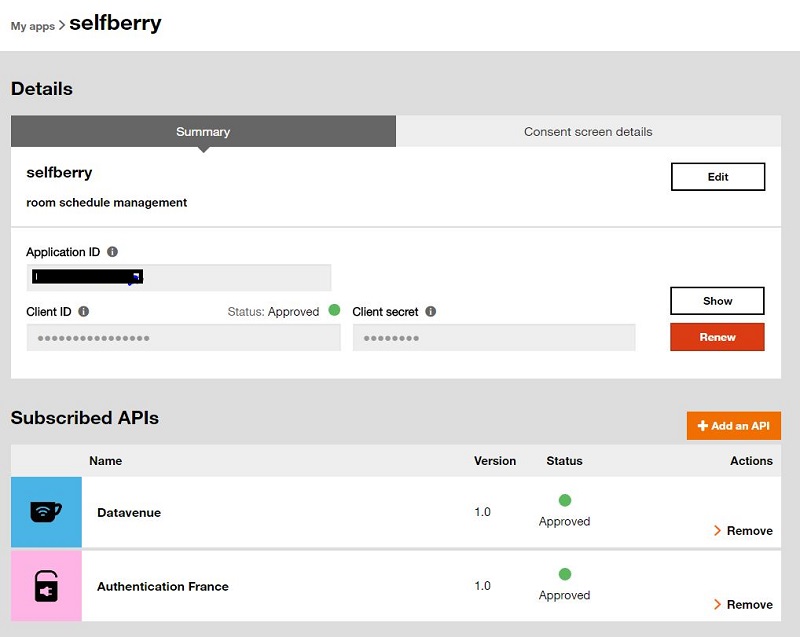Viewport: 800px width, 637px height.
Task: Click the Name column header
Action: click(x=106, y=461)
